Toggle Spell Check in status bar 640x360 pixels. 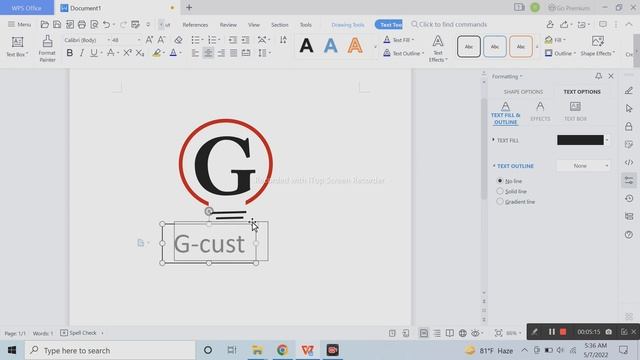point(78,333)
